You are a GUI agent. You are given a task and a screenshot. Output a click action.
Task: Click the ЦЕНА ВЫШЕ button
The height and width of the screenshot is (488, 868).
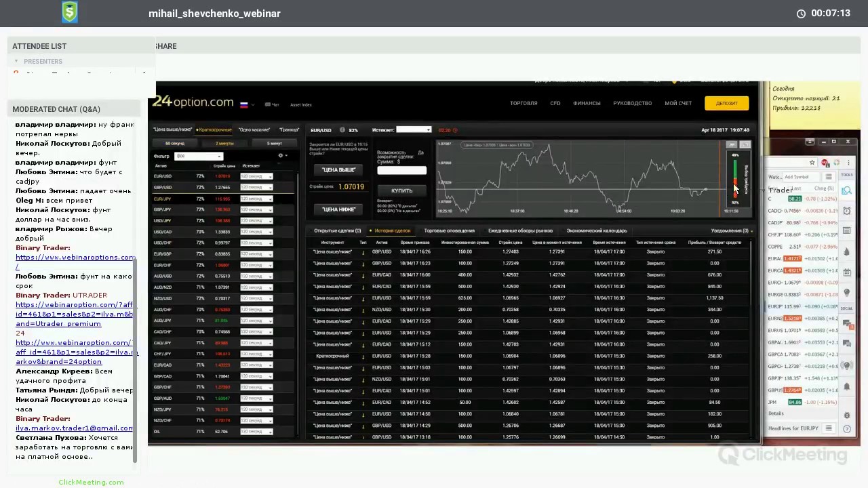(x=338, y=169)
